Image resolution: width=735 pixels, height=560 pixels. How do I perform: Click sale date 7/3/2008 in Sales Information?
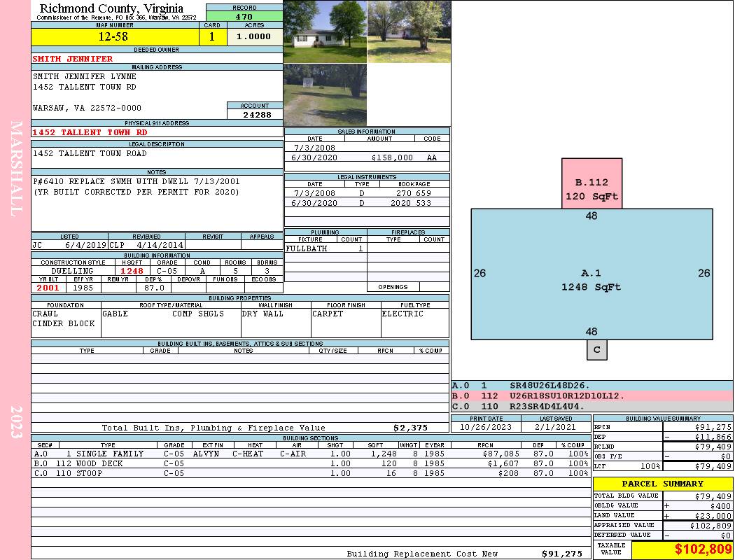pyautogui.click(x=314, y=148)
